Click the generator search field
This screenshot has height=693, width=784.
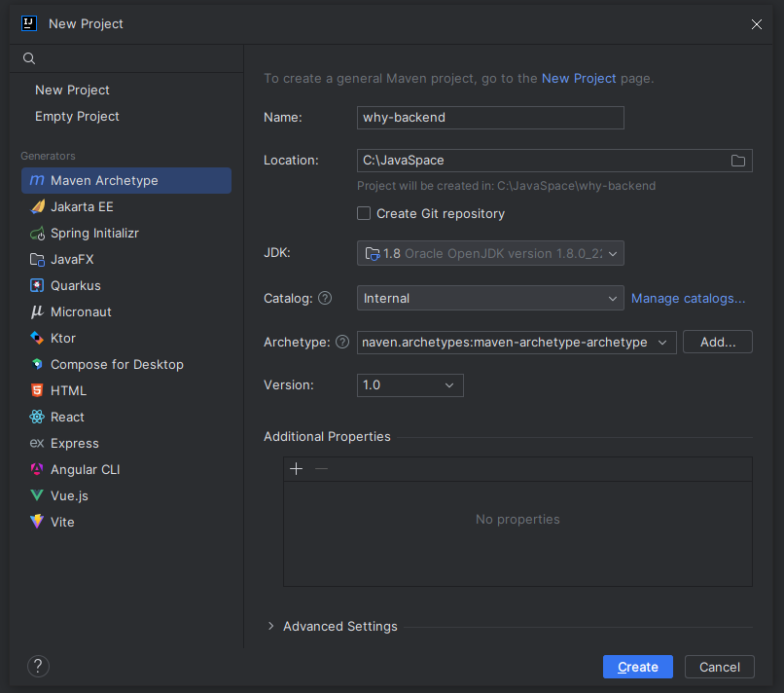(126, 58)
